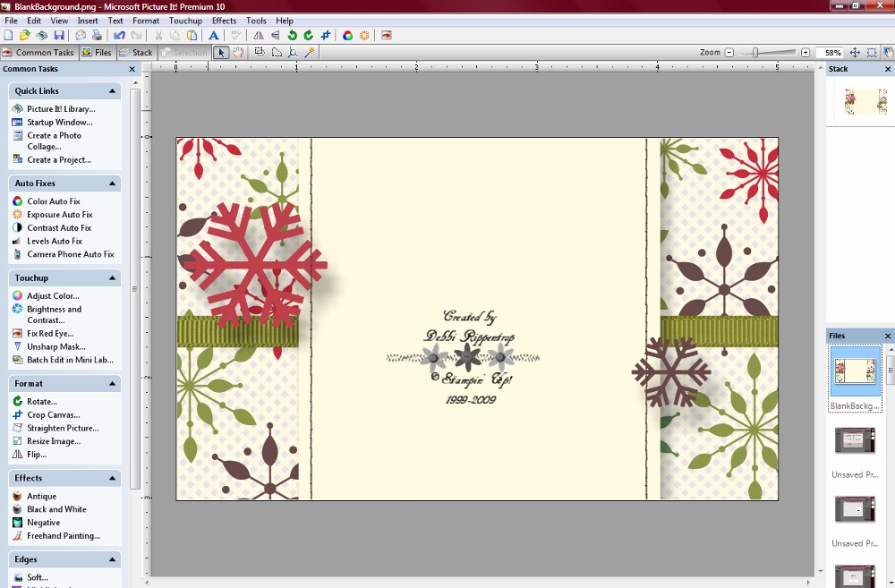
Task: Click the New blank picture icon
Action: pos(9,36)
